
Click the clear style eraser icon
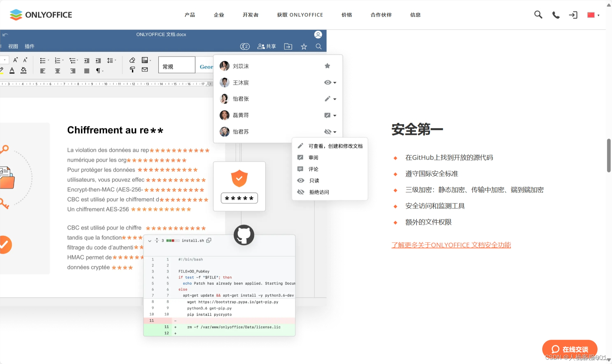click(x=132, y=60)
